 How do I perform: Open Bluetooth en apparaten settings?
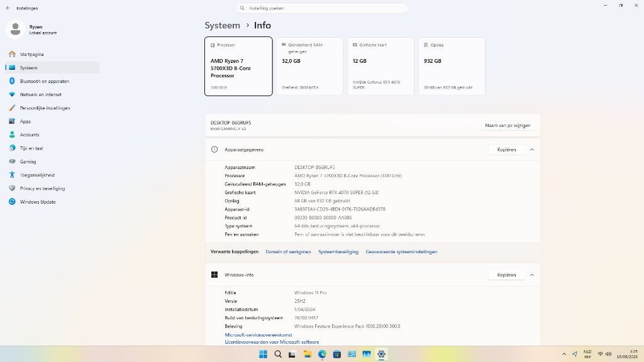click(x=52, y=81)
